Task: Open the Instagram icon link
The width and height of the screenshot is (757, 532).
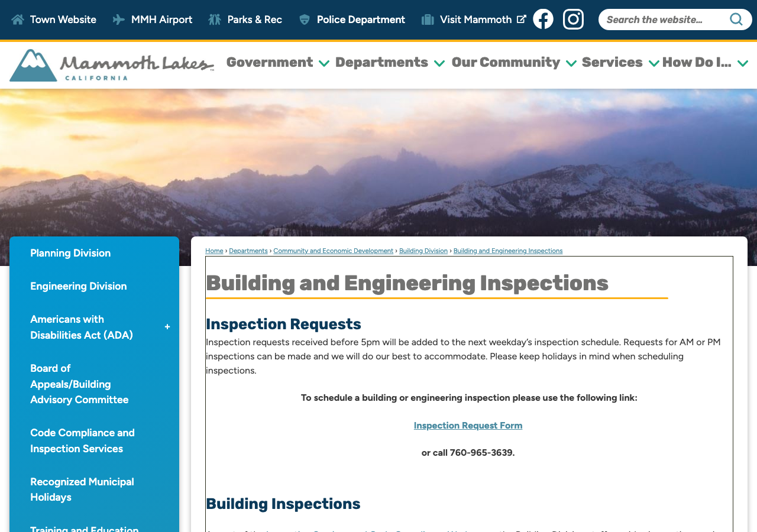Action: pyautogui.click(x=573, y=19)
